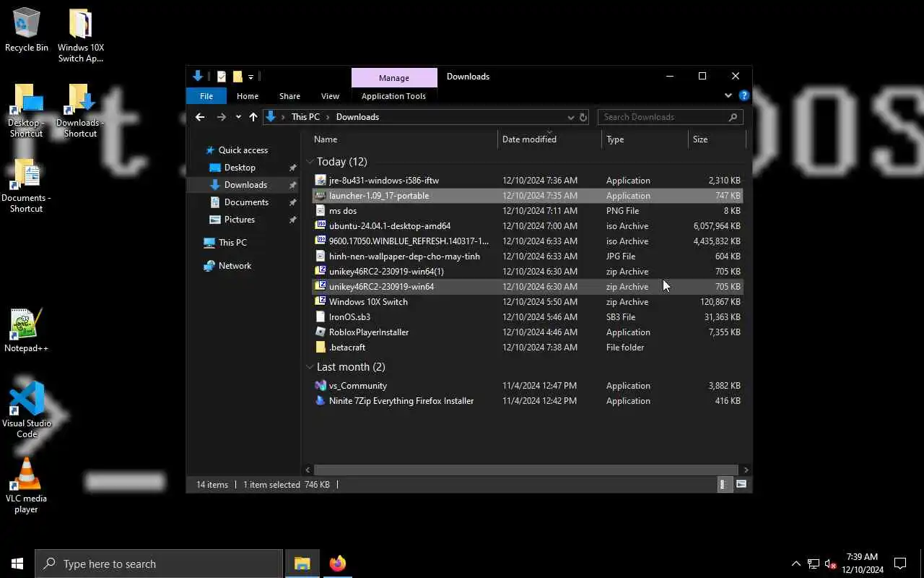Switch to the Share ribbon tab
Viewport: 924px width, 578px height.
click(289, 96)
